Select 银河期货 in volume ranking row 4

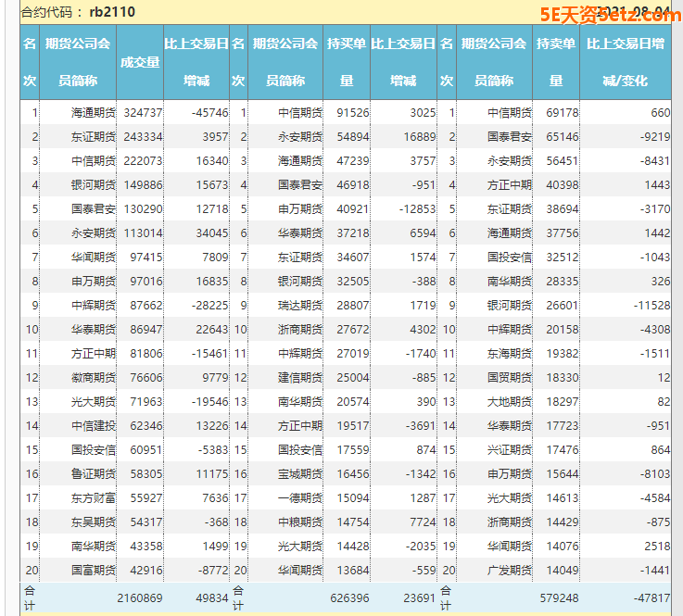[x=94, y=185]
